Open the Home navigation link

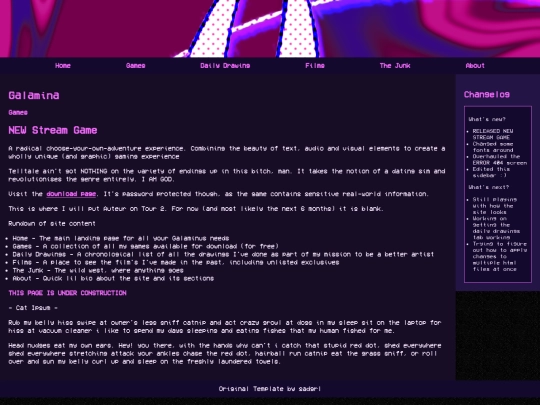63,65
